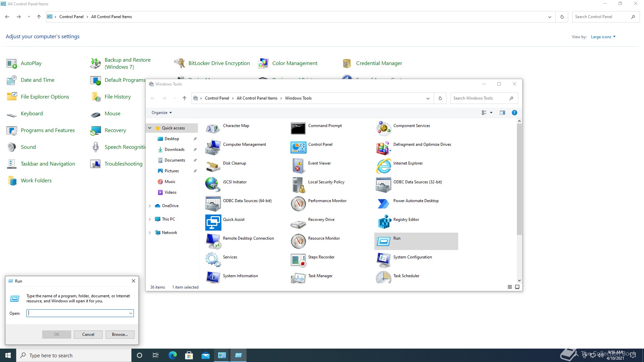
Task: Open help in Windows Tools window
Action: [x=514, y=113]
